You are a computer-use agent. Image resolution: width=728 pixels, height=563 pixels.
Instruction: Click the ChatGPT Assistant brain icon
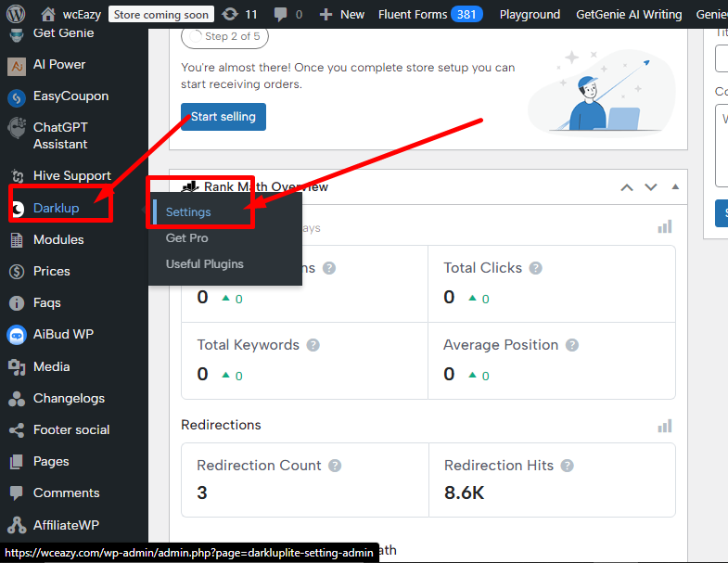17,128
